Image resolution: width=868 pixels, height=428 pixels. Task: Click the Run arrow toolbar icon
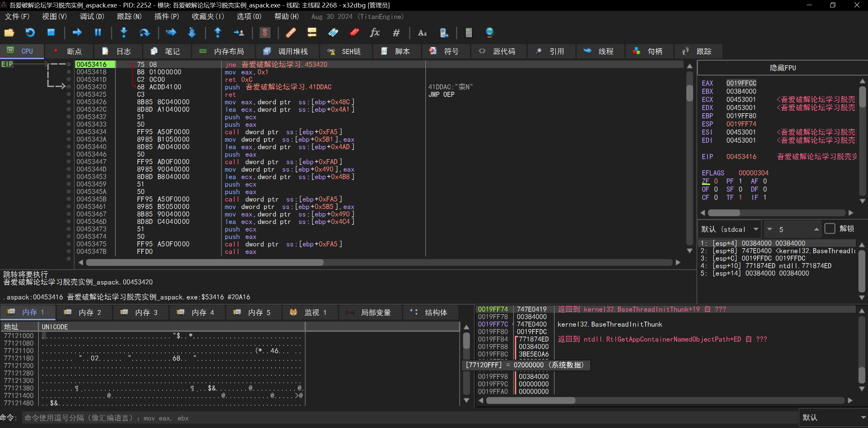[x=77, y=33]
